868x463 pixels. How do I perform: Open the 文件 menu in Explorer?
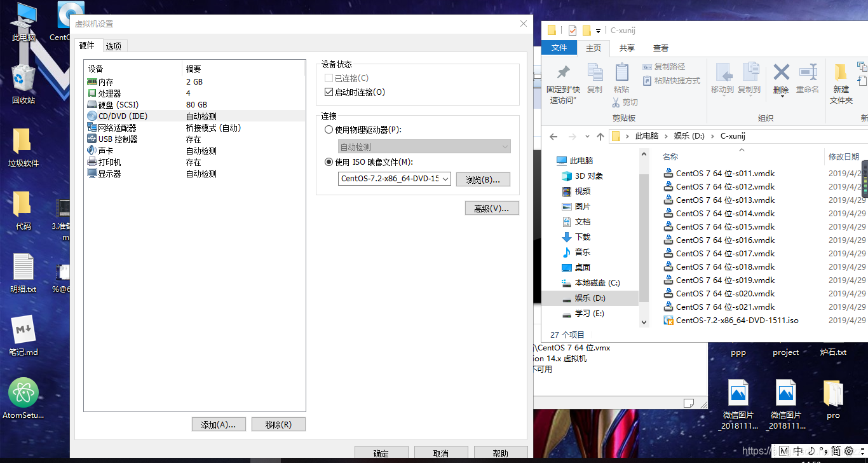point(559,48)
